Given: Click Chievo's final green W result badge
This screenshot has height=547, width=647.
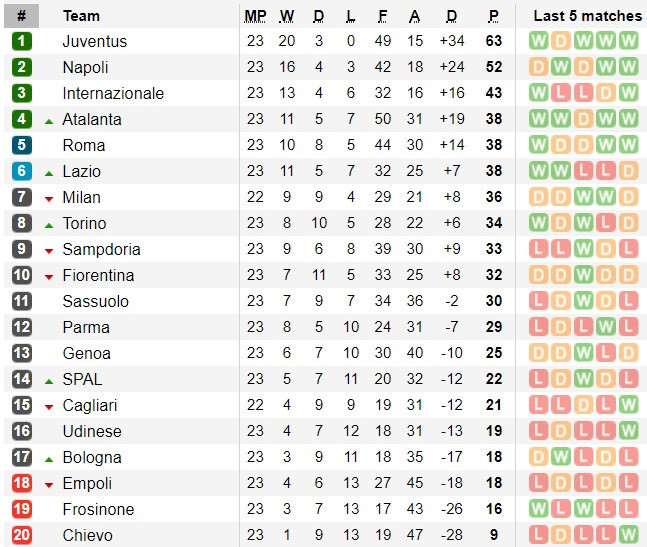Looking at the screenshot, I should tap(628, 535).
